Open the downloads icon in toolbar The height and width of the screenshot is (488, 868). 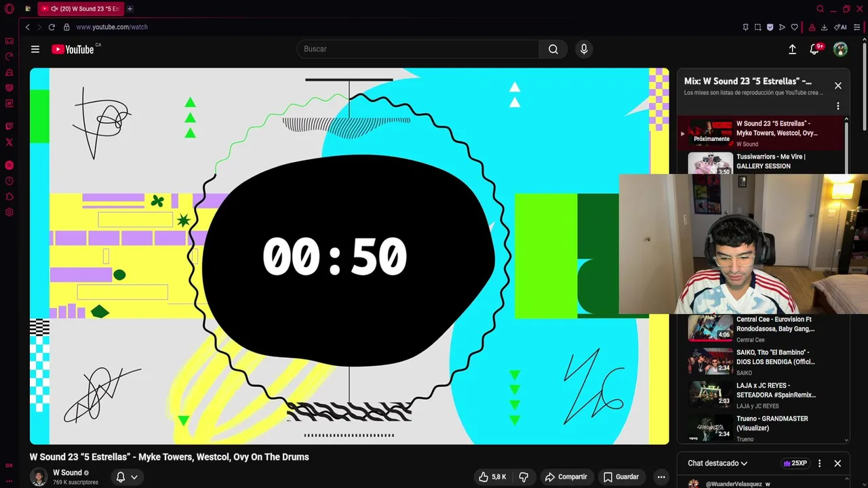pos(824,27)
